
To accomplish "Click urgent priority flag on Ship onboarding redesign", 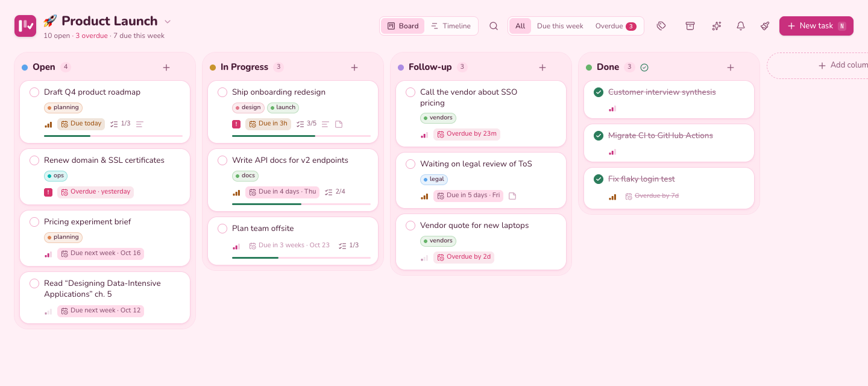I will [236, 124].
